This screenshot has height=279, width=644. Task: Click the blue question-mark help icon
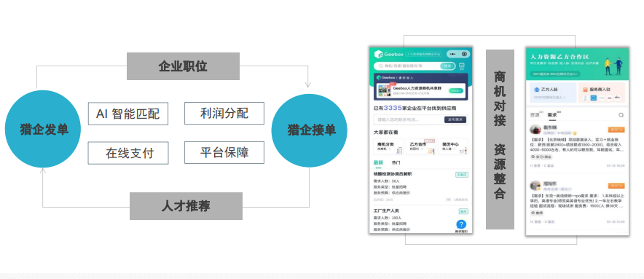462,224
